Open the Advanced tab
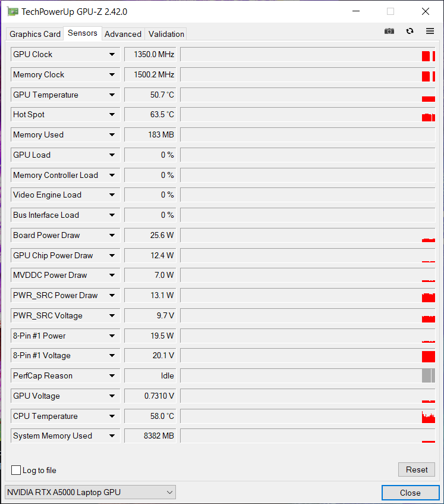 [123, 34]
